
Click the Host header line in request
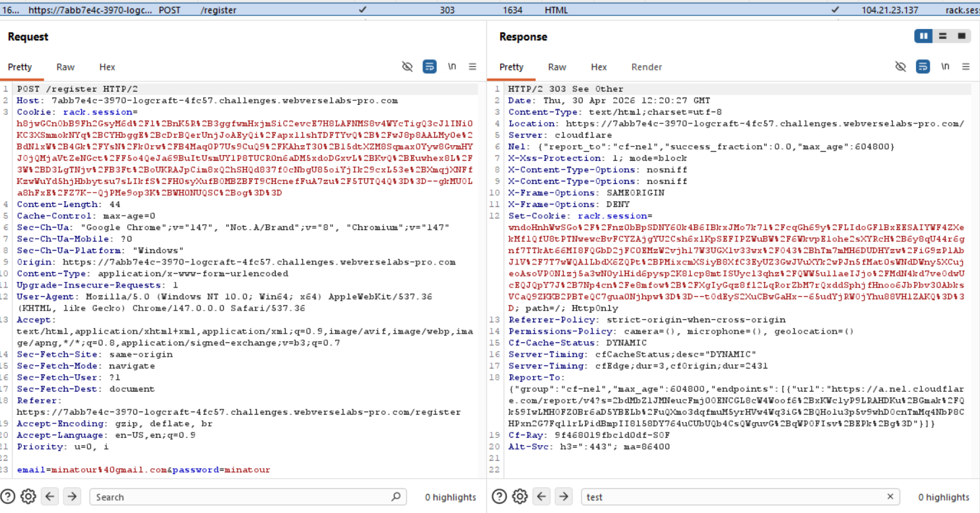click(x=207, y=100)
